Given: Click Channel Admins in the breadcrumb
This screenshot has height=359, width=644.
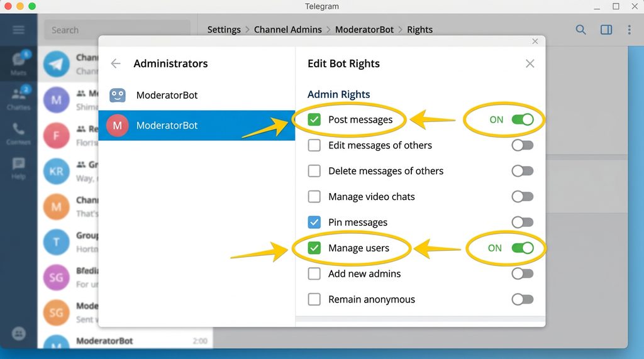Looking at the screenshot, I should [287, 30].
